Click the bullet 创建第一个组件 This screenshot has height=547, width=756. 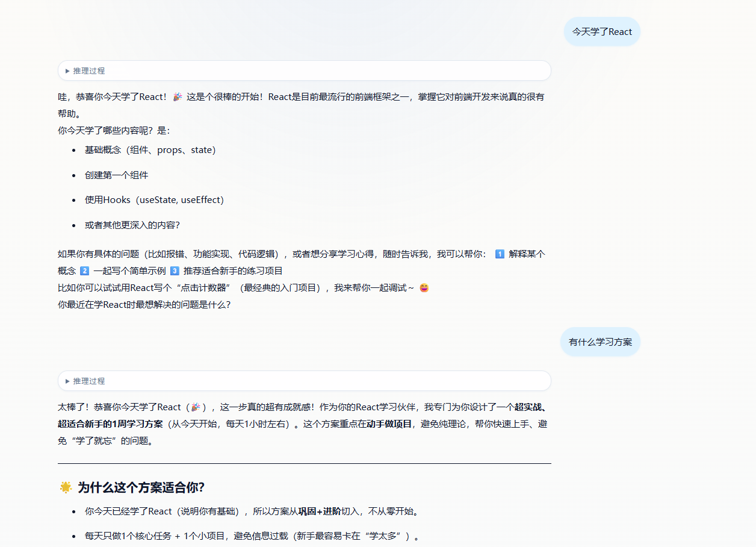point(116,175)
